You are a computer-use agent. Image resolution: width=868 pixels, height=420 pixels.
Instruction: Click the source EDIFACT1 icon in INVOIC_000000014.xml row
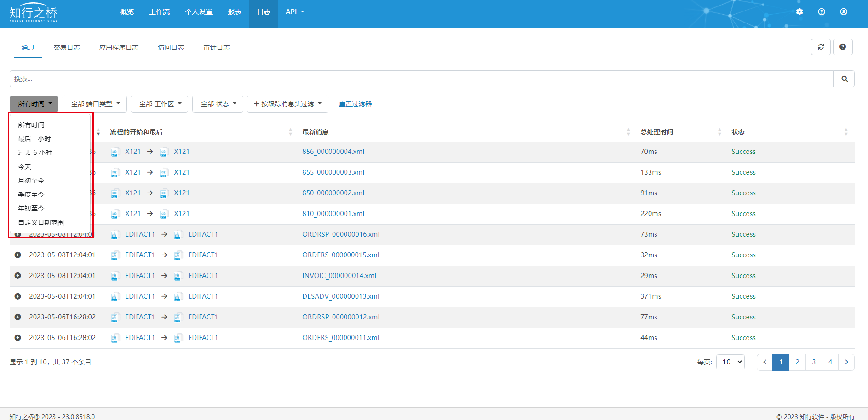click(x=115, y=276)
